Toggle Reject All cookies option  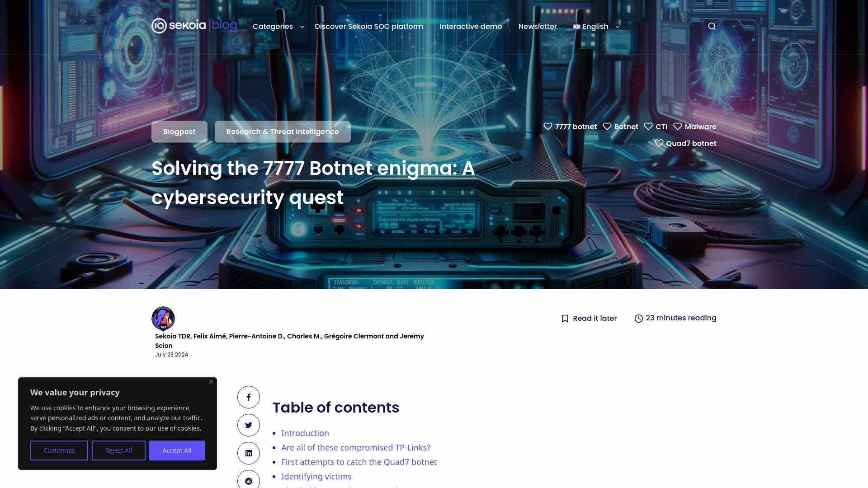(118, 450)
